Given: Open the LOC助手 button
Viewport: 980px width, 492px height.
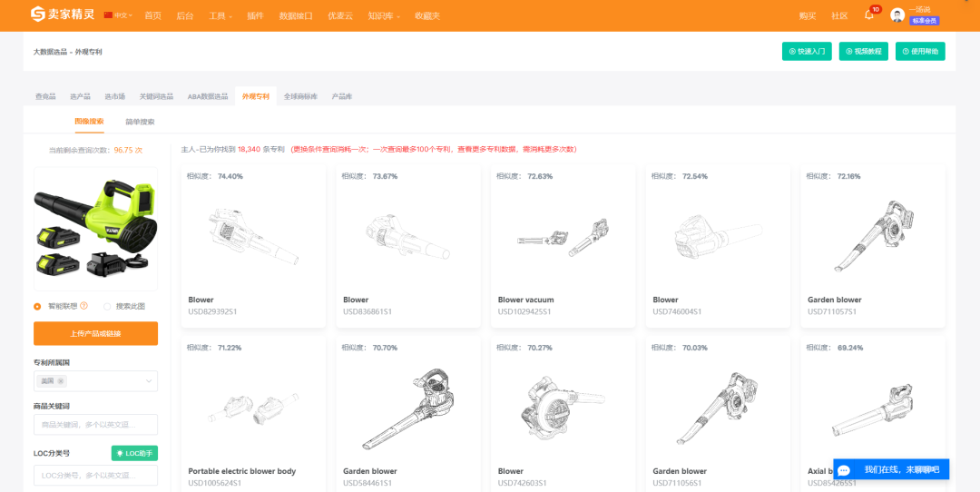Looking at the screenshot, I should pos(134,453).
